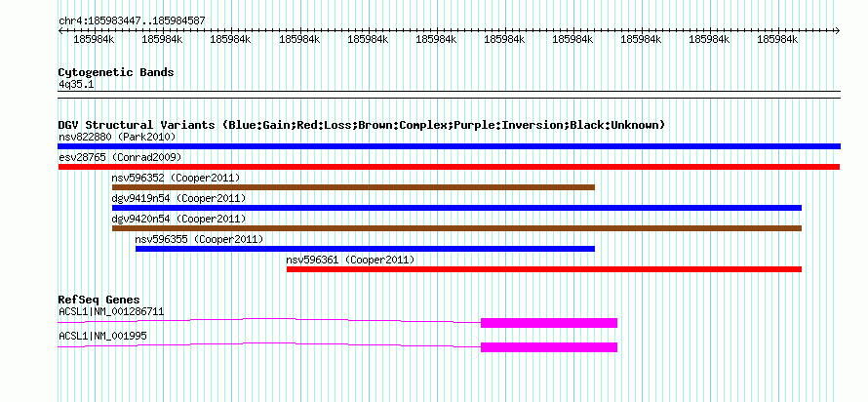Screen dimensions: 868x402
Task: Select the Cytogenetic Bands track title
Action: tap(116, 72)
